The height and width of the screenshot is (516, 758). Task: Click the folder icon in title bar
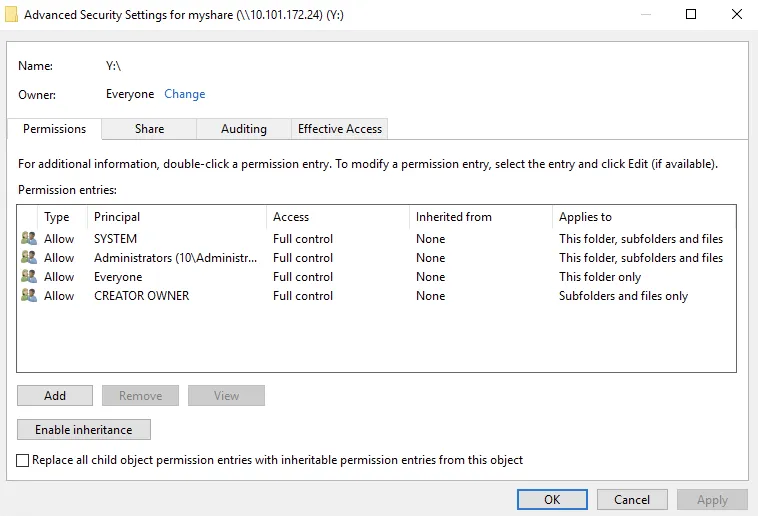[11, 15]
